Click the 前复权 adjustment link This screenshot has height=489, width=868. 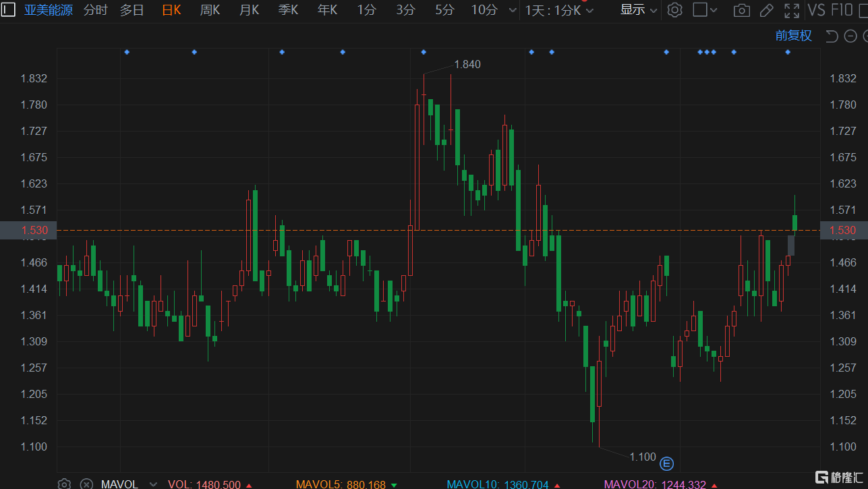click(x=793, y=36)
